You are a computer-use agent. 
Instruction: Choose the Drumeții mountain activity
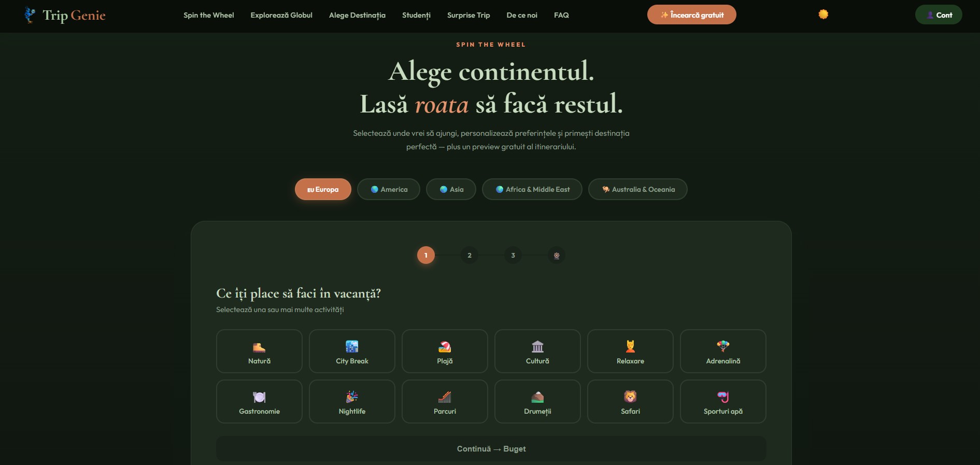coord(537,402)
